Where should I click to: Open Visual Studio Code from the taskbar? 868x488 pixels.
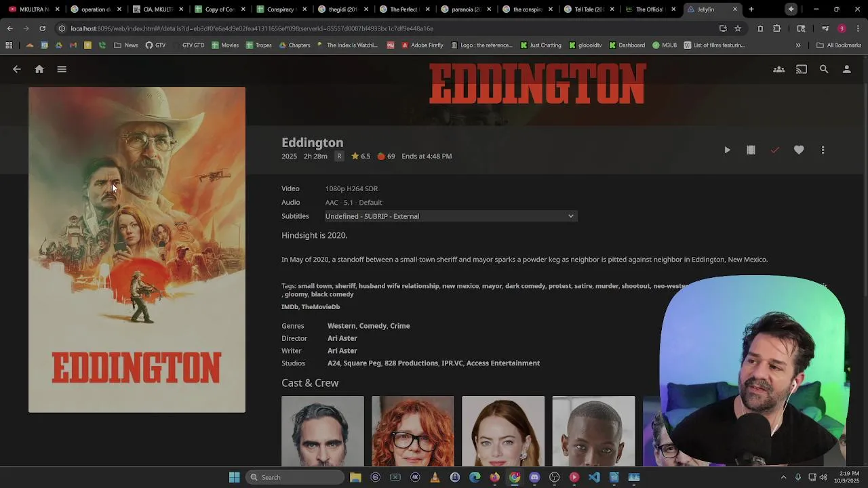[594, 477]
